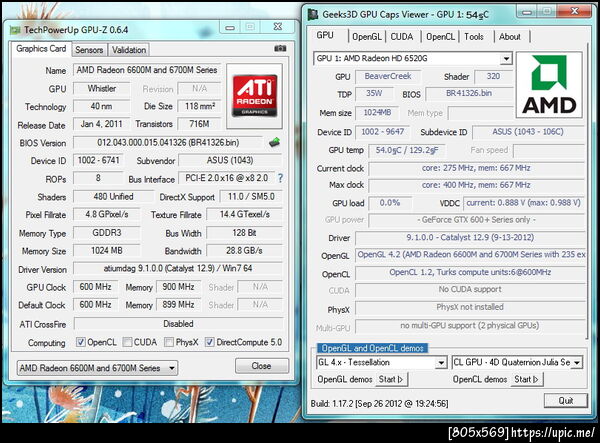600x443 pixels.
Task: Click the OpenGL 4.2 version field
Action: tap(470, 255)
